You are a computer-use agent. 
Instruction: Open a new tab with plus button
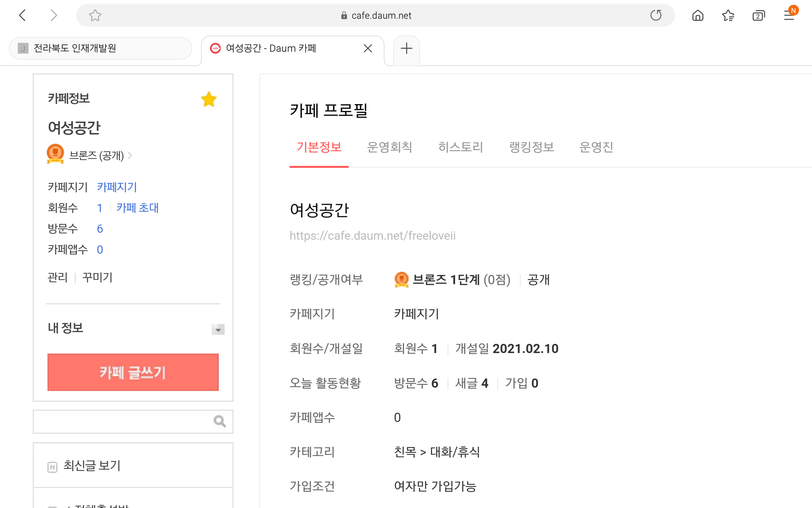coord(406,49)
